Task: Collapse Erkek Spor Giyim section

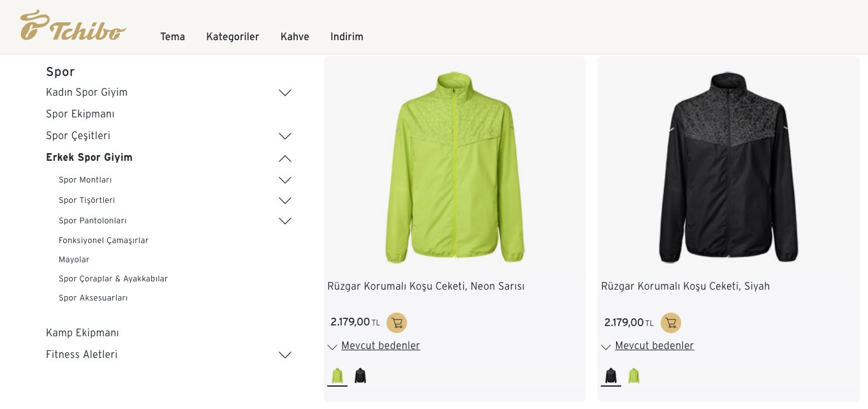Action: pos(285,158)
